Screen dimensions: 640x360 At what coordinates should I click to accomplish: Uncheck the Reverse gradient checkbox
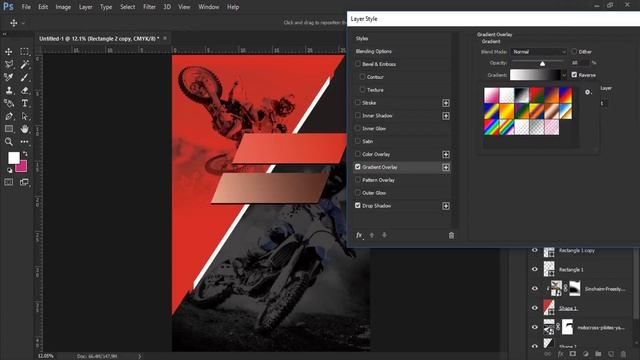(574, 75)
